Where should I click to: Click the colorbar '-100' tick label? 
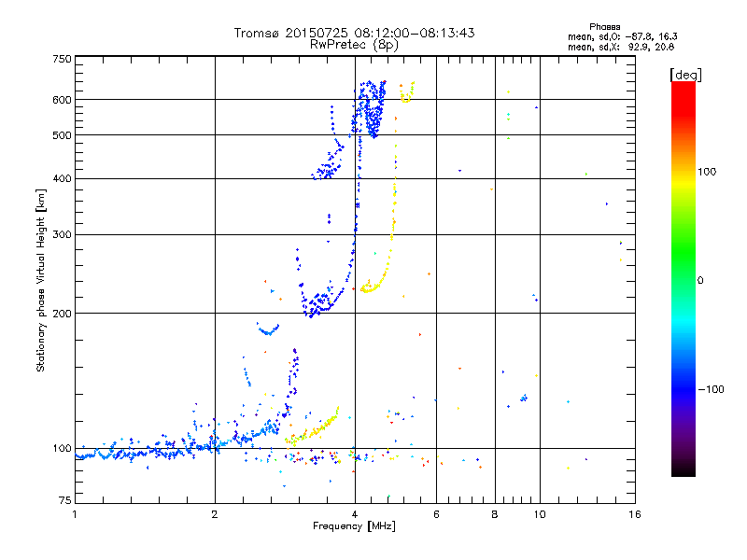(x=711, y=389)
